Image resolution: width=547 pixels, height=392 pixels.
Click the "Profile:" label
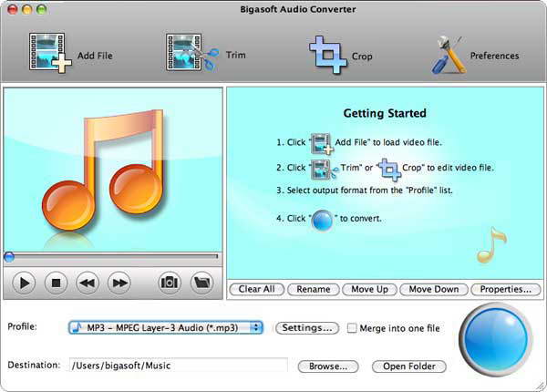pos(22,326)
